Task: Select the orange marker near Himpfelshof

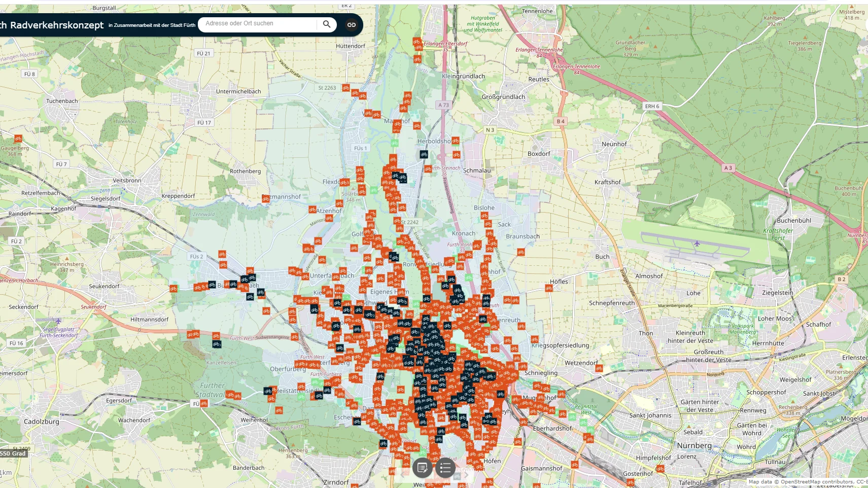Action: point(660,469)
